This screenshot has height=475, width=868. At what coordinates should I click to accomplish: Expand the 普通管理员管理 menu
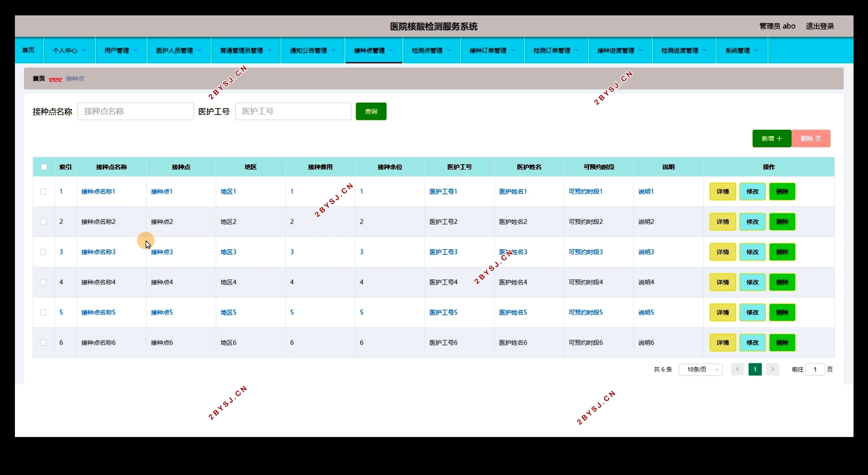click(246, 50)
